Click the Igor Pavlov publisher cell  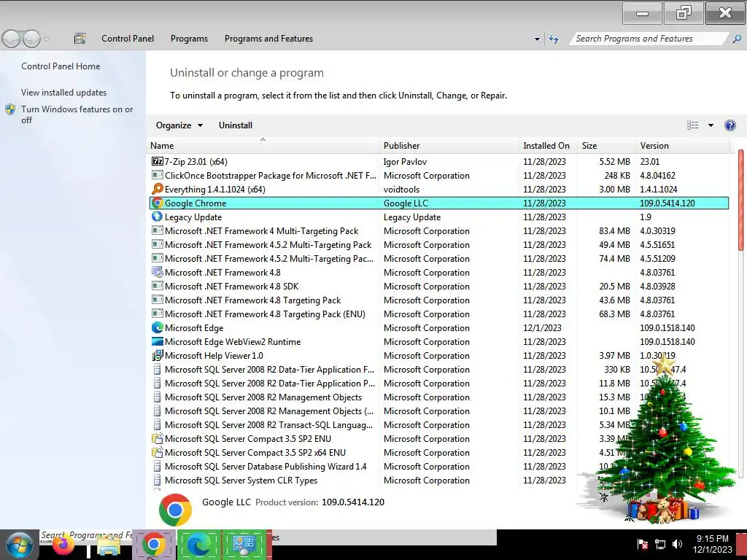click(x=405, y=161)
